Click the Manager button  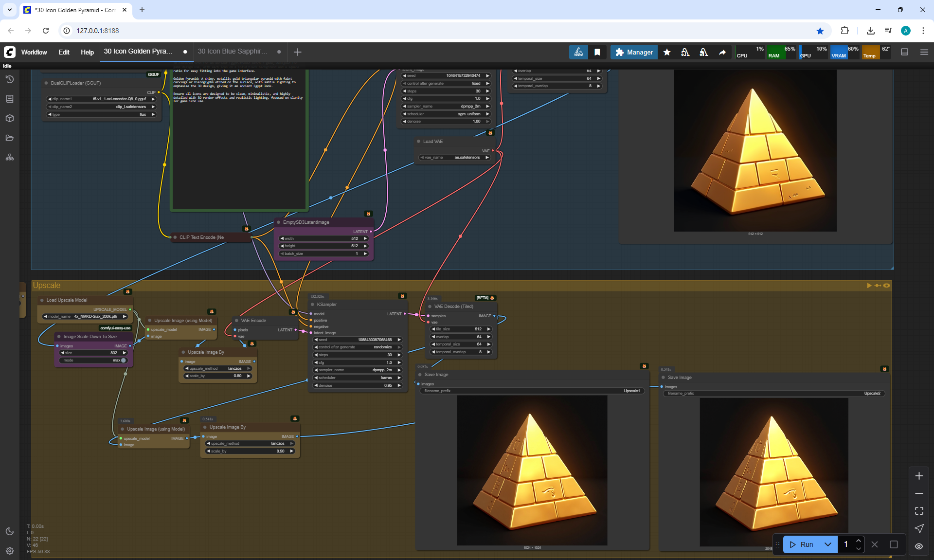634,52
